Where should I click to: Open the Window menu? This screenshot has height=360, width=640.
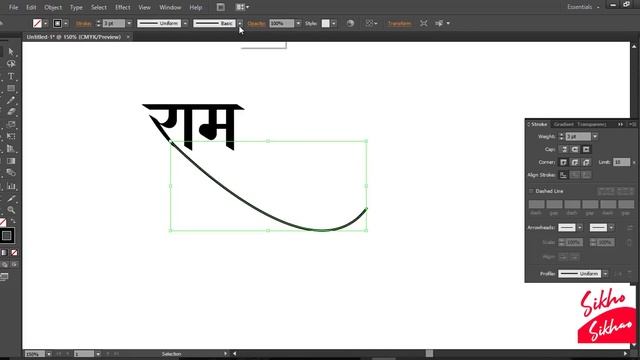[170, 7]
